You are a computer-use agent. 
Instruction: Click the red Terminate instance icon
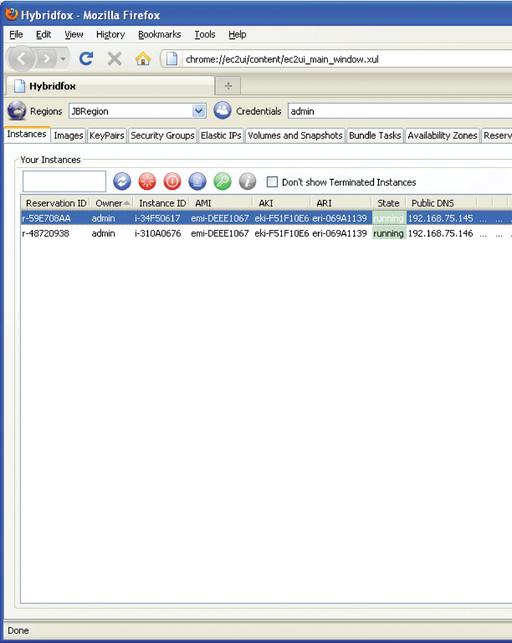coord(147,181)
